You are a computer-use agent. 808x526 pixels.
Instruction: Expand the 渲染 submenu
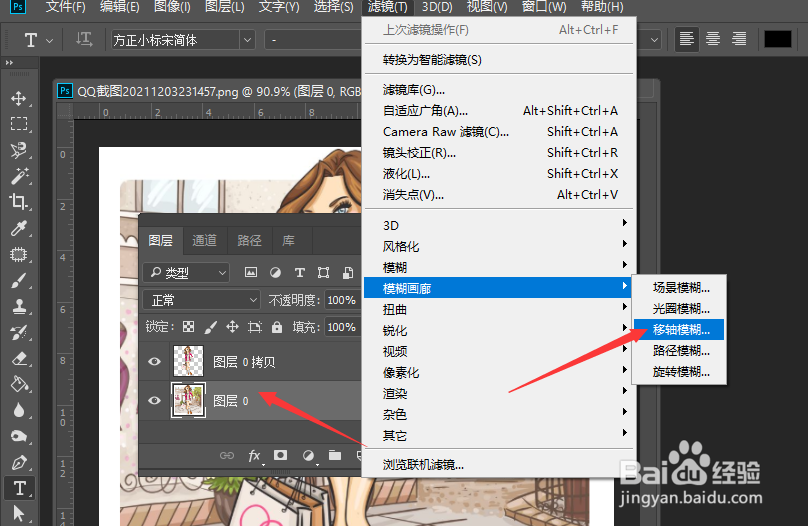(x=498, y=394)
